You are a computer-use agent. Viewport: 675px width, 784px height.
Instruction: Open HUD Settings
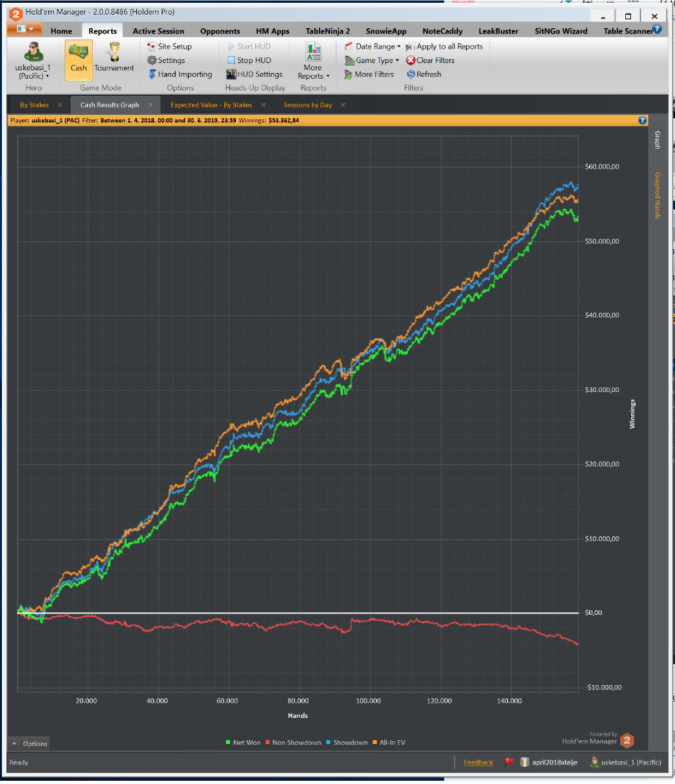tap(255, 74)
